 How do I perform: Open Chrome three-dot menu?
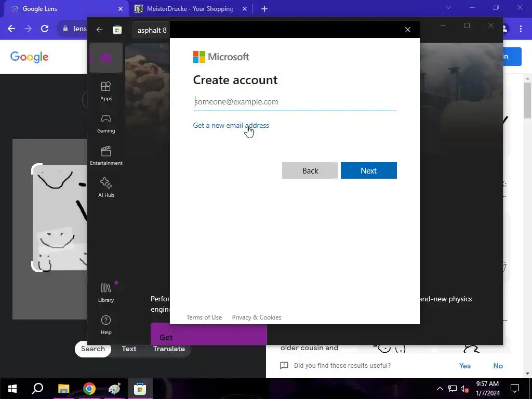521,29
